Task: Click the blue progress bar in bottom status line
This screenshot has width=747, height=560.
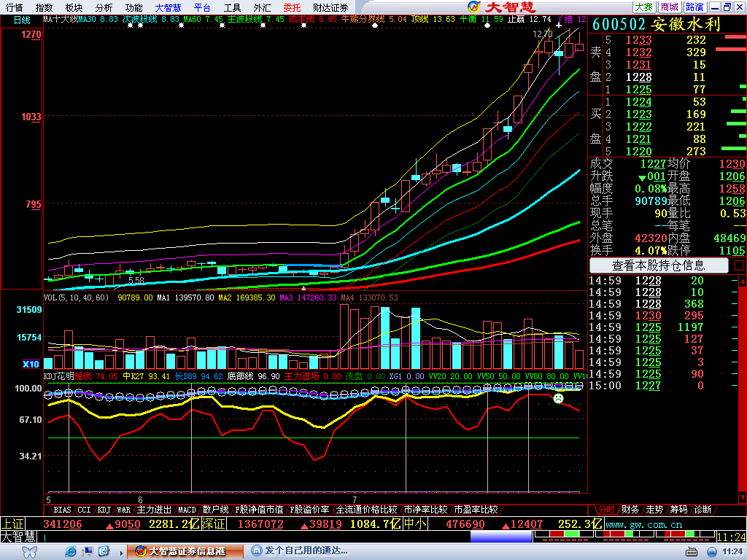Action: (501, 537)
